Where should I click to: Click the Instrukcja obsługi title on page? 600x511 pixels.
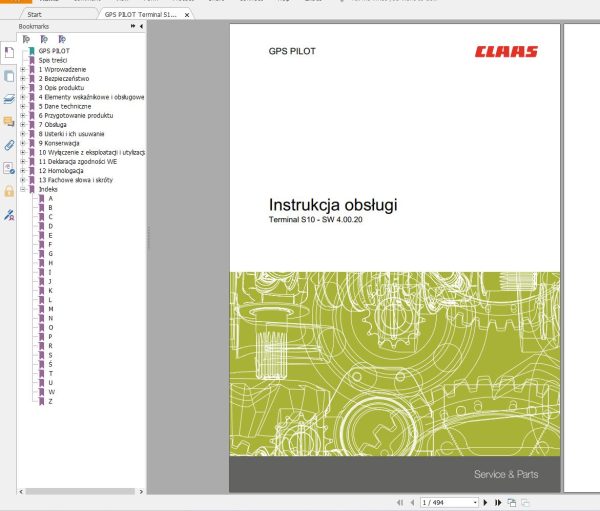click(333, 205)
